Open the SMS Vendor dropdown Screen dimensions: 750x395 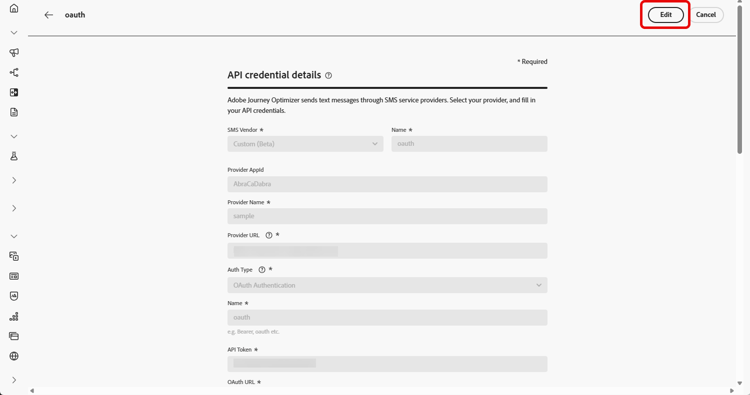(305, 144)
